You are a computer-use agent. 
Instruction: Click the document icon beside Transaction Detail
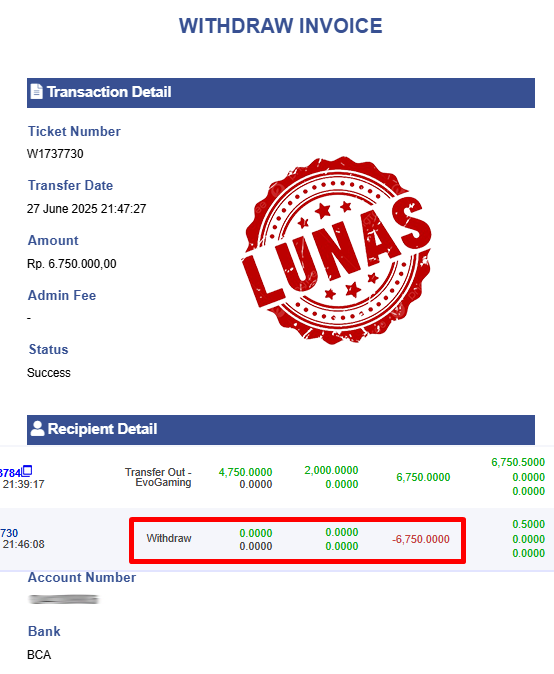tap(37, 92)
